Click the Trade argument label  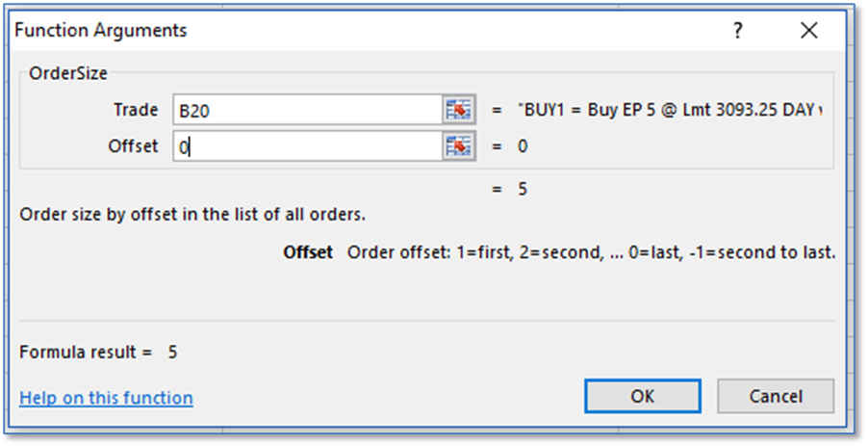(136, 110)
